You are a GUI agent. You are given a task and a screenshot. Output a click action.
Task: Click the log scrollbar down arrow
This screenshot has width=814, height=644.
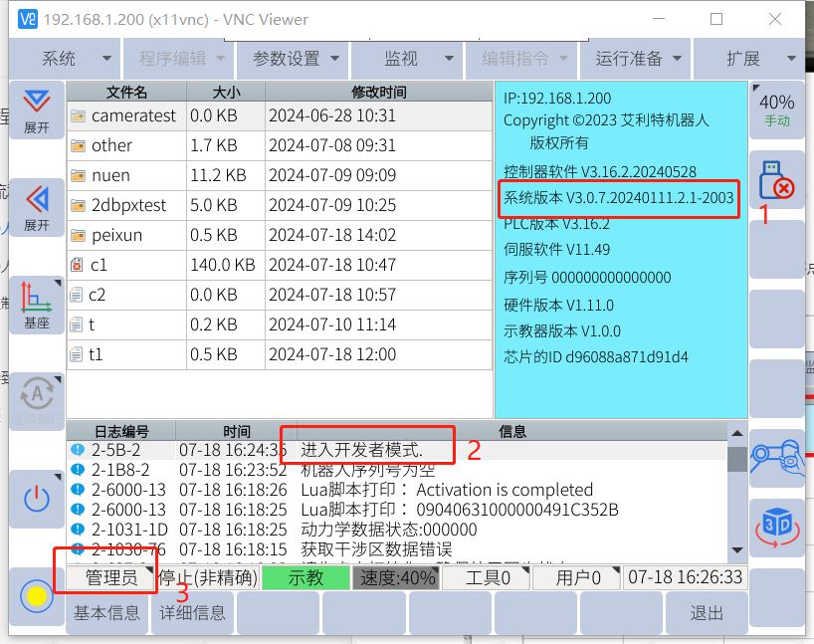[736, 550]
